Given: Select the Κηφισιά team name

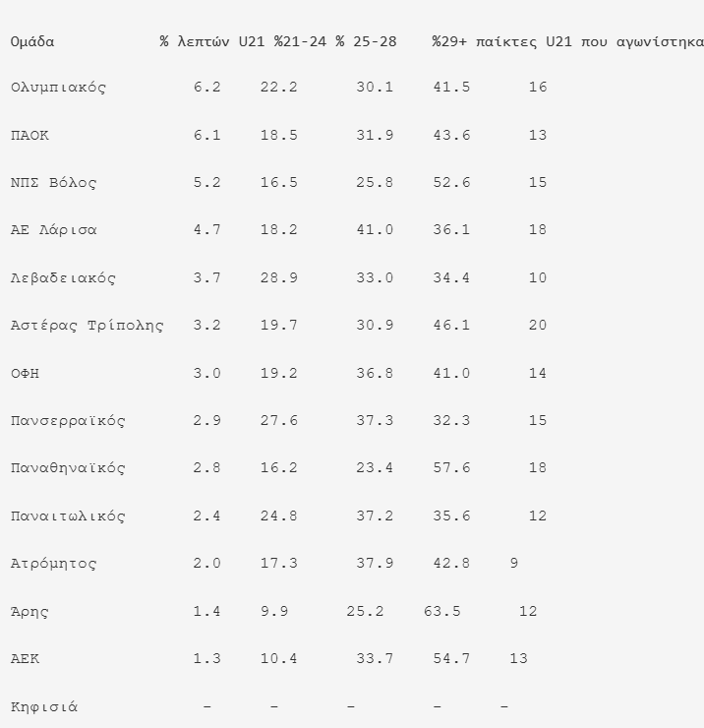Looking at the screenshot, I should coord(44,706).
